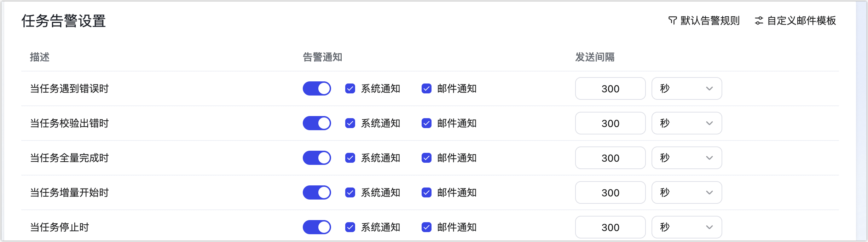Switch off the 当任务增量开始时 alert
868x242 pixels.
(317, 192)
